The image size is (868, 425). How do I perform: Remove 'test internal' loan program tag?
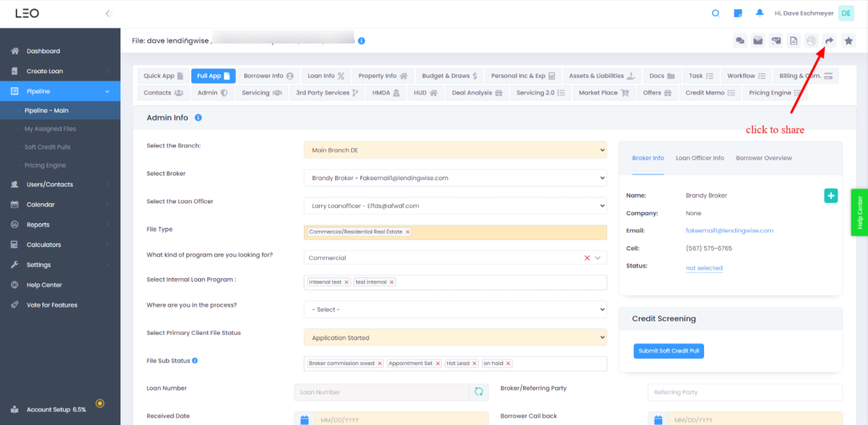(392, 282)
